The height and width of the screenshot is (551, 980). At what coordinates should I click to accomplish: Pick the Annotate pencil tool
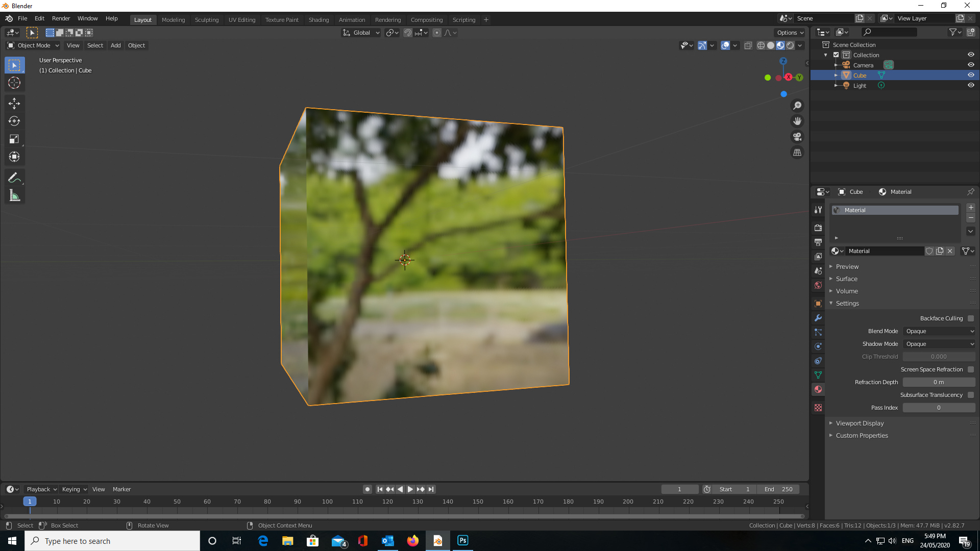pyautogui.click(x=14, y=178)
